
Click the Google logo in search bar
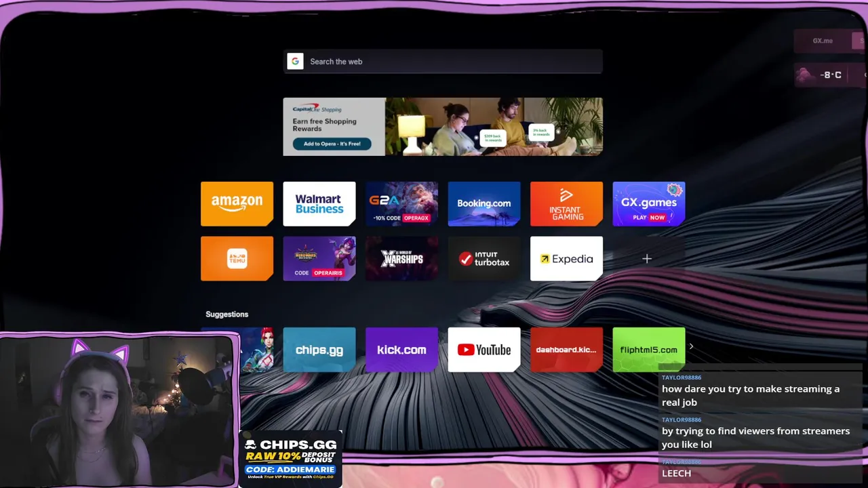[x=295, y=61]
